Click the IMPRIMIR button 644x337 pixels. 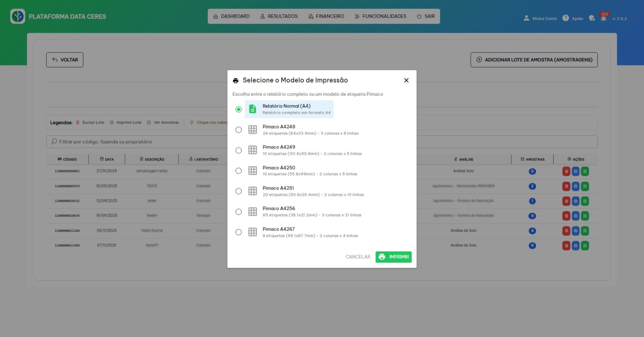pos(394,257)
